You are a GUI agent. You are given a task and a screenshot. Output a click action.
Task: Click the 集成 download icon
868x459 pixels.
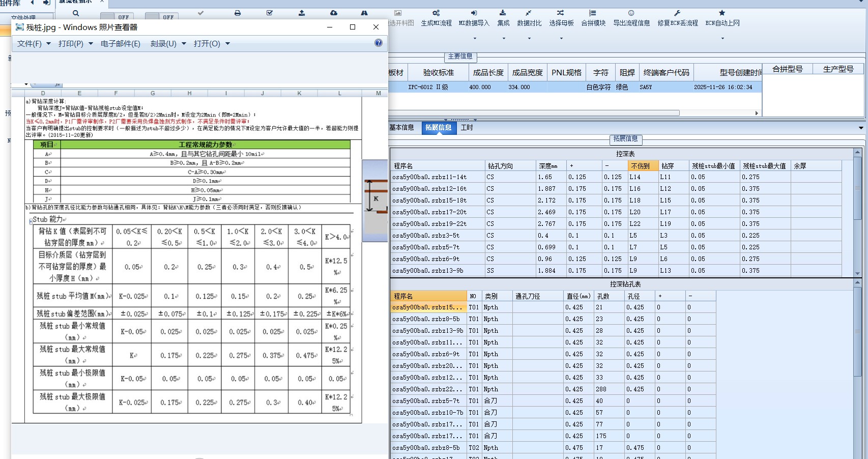[x=503, y=13]
